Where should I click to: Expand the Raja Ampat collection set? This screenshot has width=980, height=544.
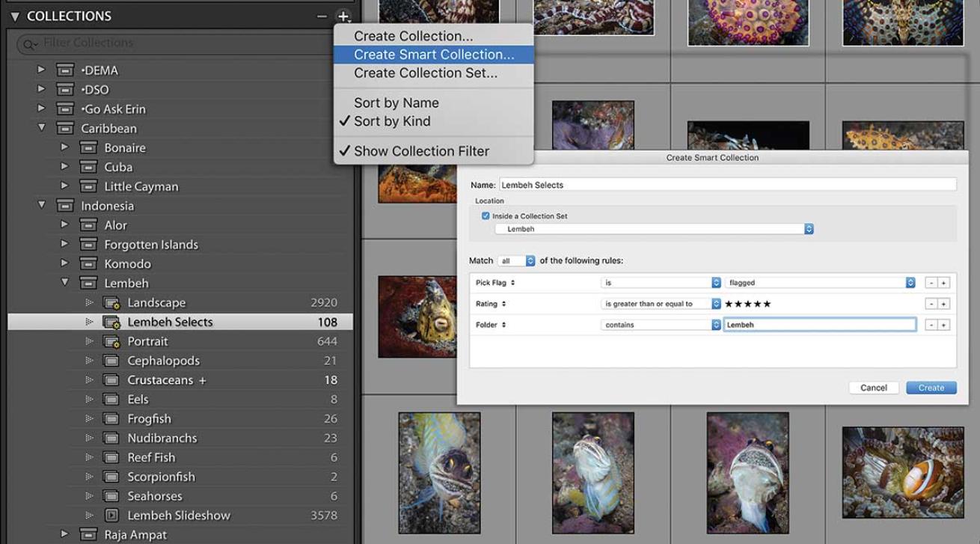tap(64, 534)
